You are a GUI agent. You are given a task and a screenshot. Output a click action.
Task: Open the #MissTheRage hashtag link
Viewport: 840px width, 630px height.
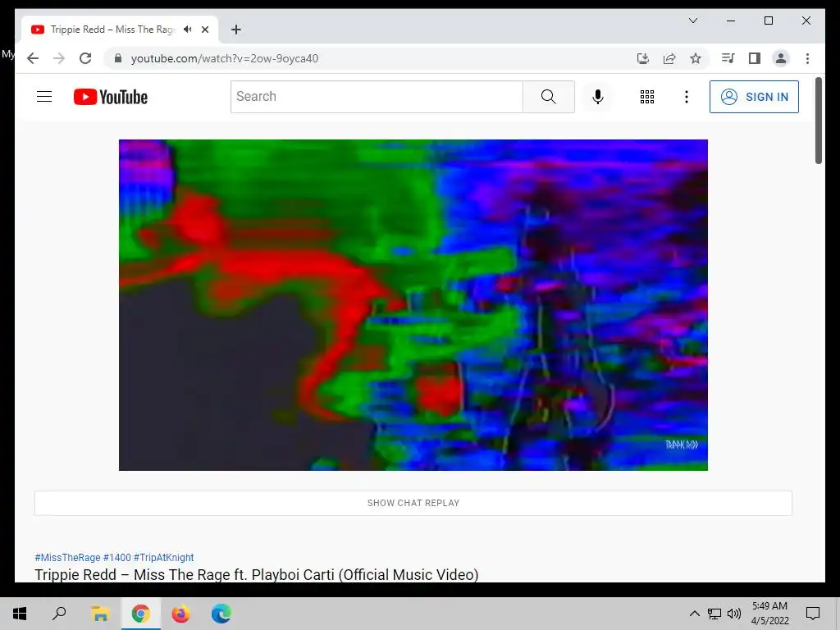pos(67,557)
